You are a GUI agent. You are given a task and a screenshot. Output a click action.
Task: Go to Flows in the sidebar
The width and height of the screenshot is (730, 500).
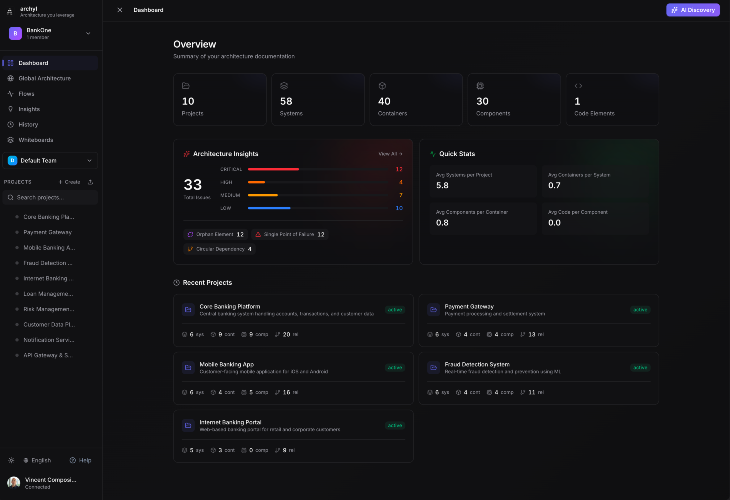pos(50,94)
